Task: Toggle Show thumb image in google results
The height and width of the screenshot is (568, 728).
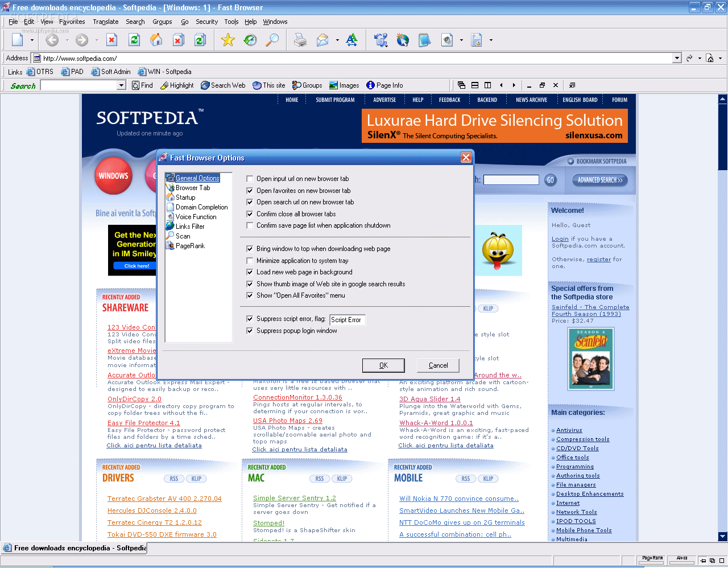Action: pos(250,284)
